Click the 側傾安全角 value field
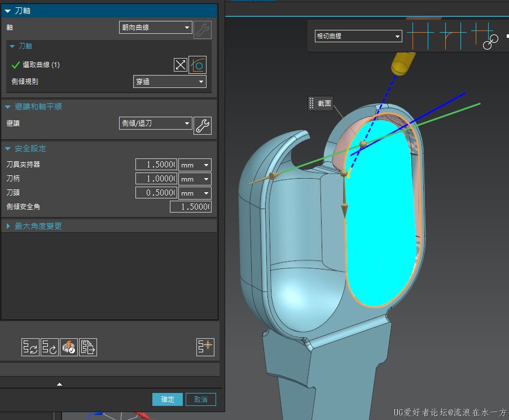This screenshot has width=509, height=420. point(191,206)
